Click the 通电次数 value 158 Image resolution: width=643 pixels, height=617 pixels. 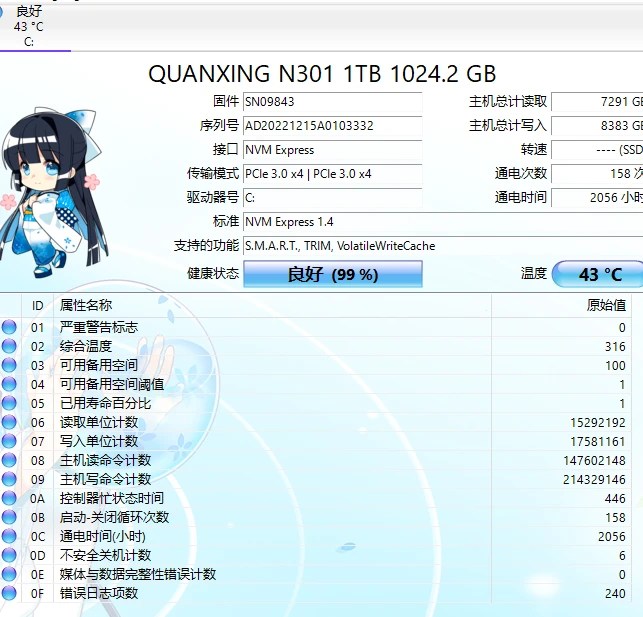click(597, 174)
